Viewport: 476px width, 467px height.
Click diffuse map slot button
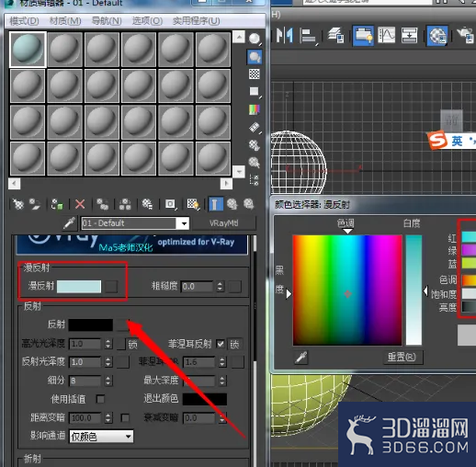coord(111,287)
